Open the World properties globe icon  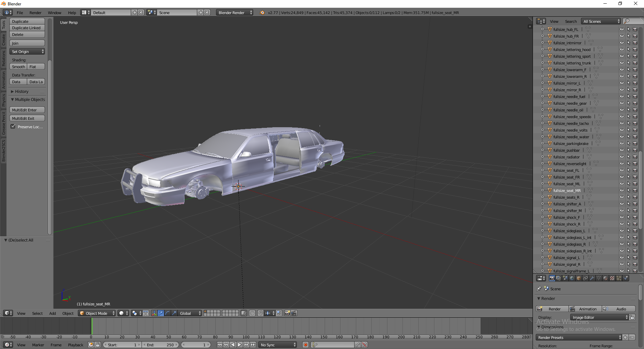tap(572, 278)
